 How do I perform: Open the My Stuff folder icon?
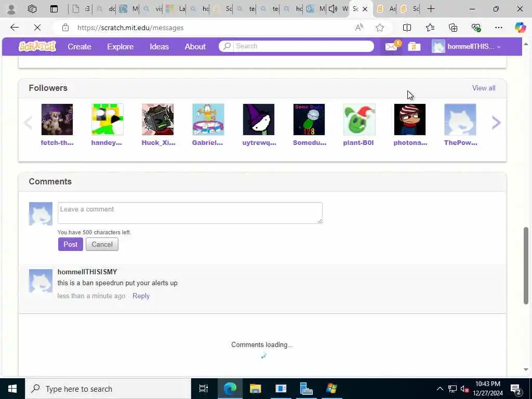(414, 46)
